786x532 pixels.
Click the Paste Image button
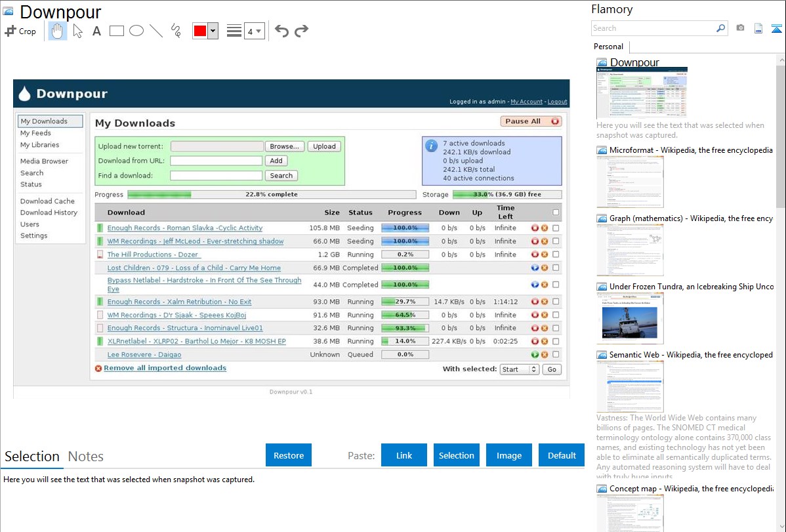click(x=508, y=455)
